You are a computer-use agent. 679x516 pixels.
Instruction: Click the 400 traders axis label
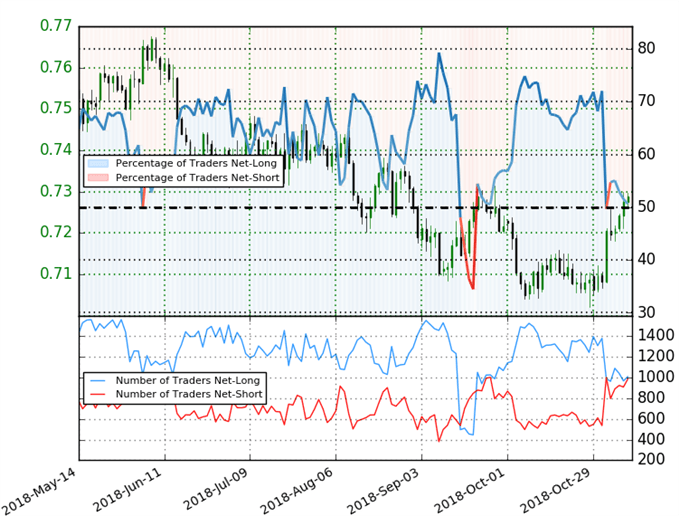click(x=651, y=439)
